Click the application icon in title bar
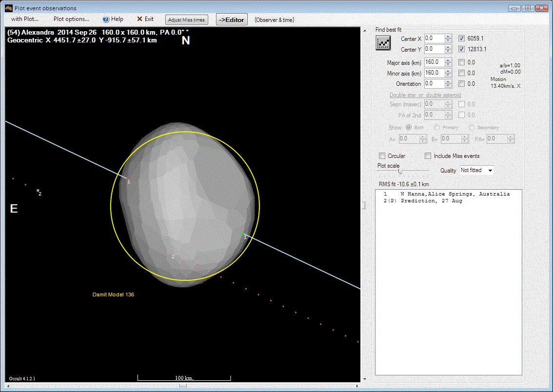The width and height of the screenshot is (553, 392). click(x=9, y=8)
